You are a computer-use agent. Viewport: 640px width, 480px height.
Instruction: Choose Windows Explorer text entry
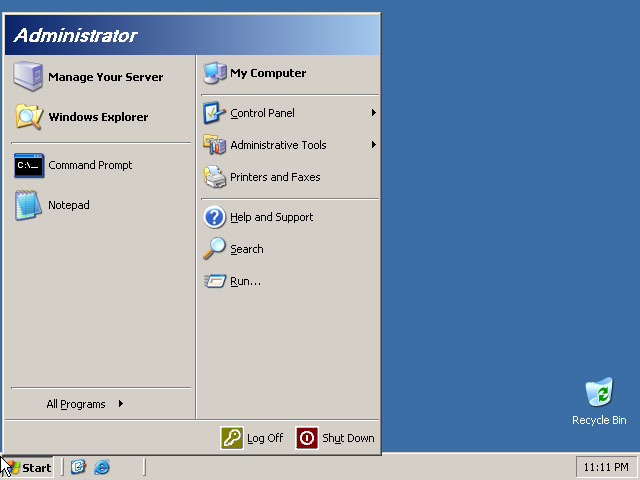coord(98,117)
